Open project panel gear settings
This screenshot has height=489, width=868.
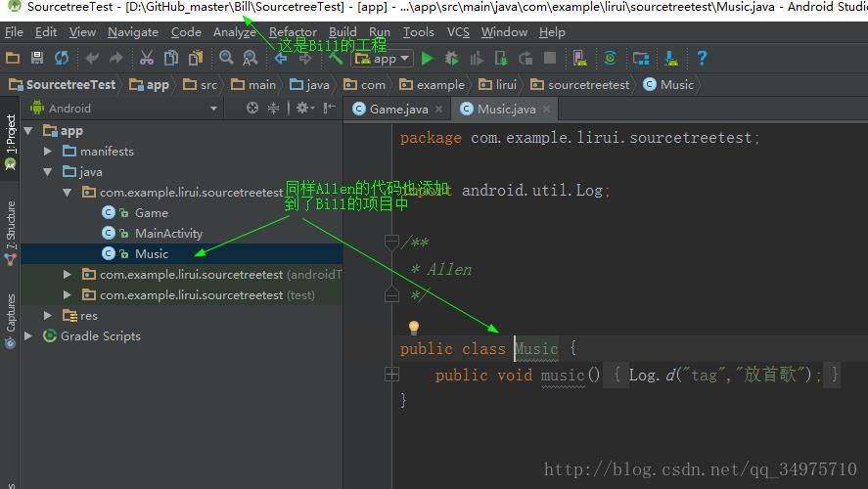[x=304, y=109]
